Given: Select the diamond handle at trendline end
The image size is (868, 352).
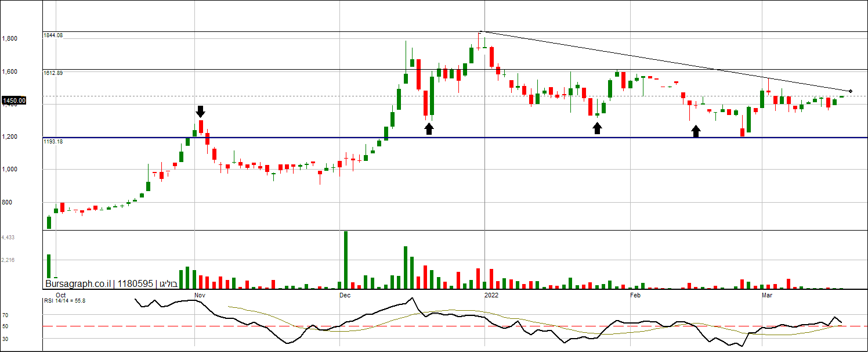Looking at the screenshot, I should 851,91.
